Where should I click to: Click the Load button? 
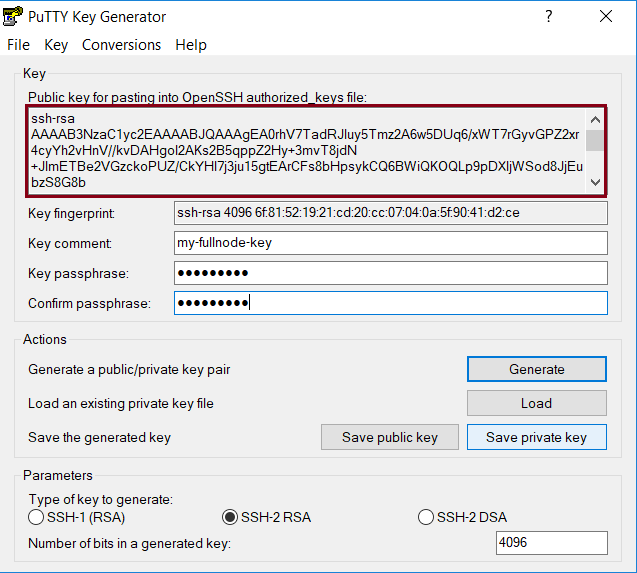537,403
